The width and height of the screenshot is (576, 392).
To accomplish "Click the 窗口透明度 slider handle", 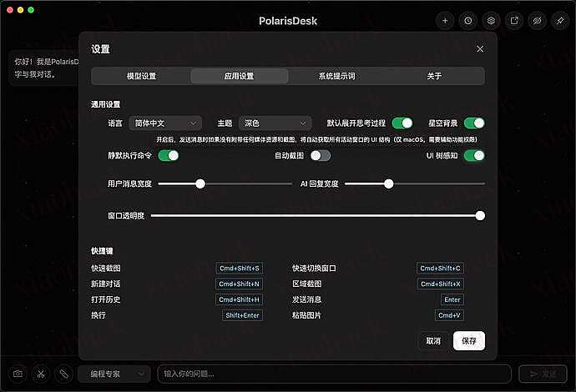I will 480,215.
